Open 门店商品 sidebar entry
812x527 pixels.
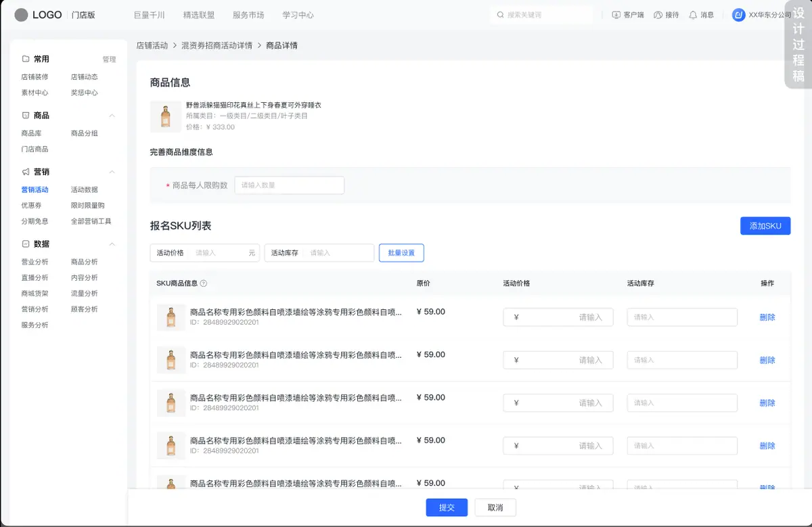(35, 149)
